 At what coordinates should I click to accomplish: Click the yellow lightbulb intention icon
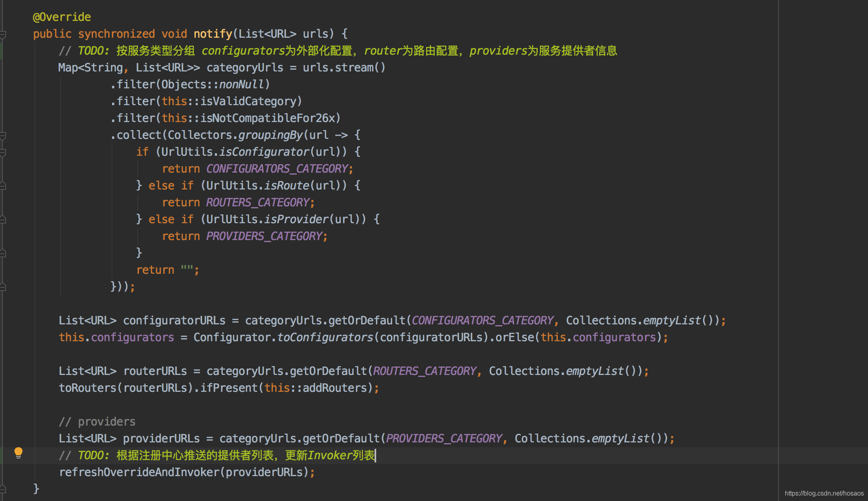pyautogui.click(x=18, y=453)
